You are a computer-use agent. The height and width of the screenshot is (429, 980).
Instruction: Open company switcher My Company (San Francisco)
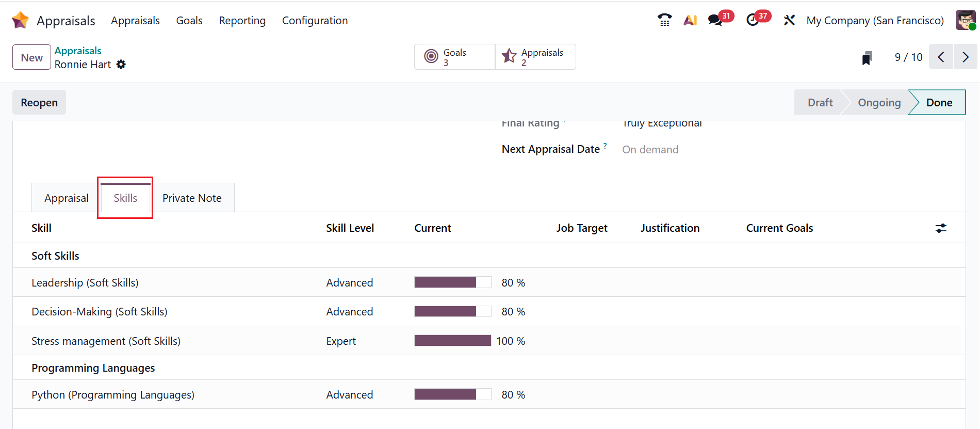pos(875,21)
